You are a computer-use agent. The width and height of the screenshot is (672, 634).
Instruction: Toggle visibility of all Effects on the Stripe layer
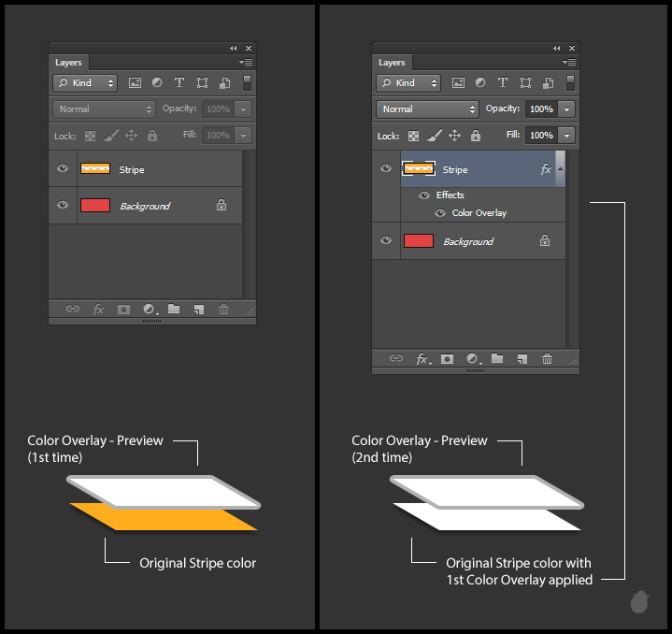[424, 195]
